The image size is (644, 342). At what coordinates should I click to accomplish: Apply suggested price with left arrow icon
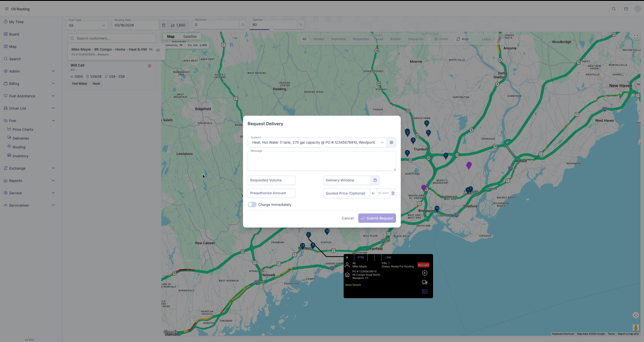(x=373, y=193)
